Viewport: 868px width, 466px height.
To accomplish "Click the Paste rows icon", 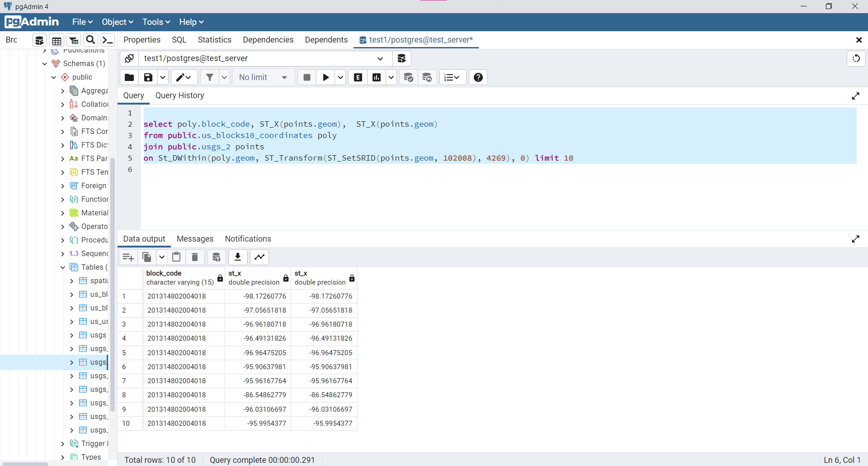I will point(176,257).
